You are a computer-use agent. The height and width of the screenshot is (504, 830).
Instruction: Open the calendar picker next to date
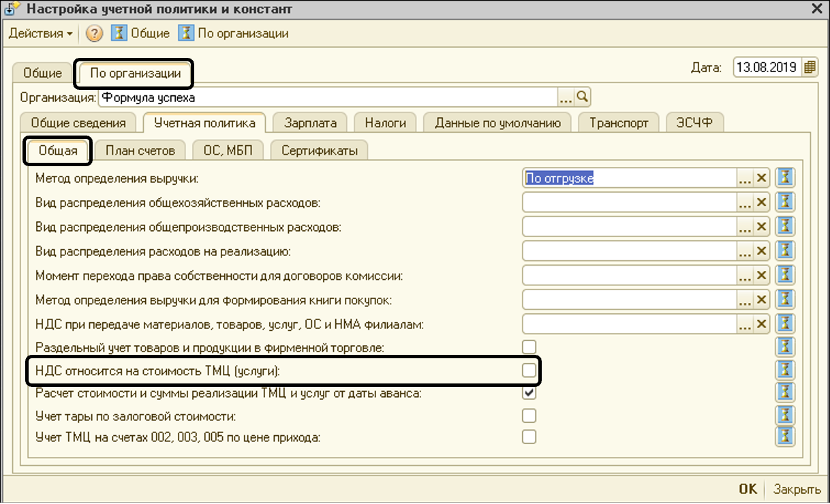pyautogui.click(x=810, y=67)
